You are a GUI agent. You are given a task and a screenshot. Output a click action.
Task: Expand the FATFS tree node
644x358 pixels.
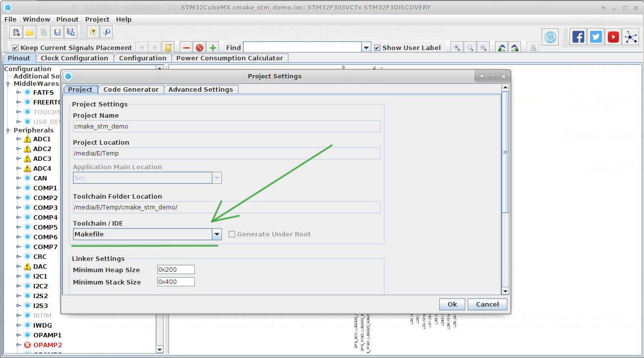(19, 93)
